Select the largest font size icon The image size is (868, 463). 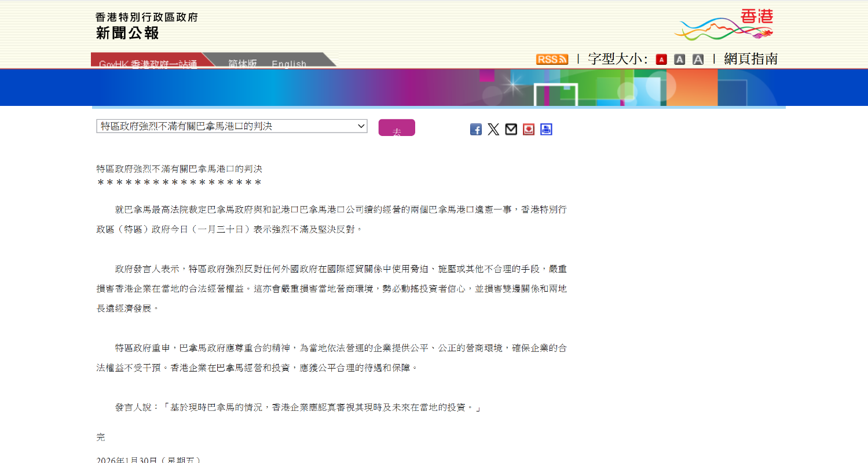point(698,59)
